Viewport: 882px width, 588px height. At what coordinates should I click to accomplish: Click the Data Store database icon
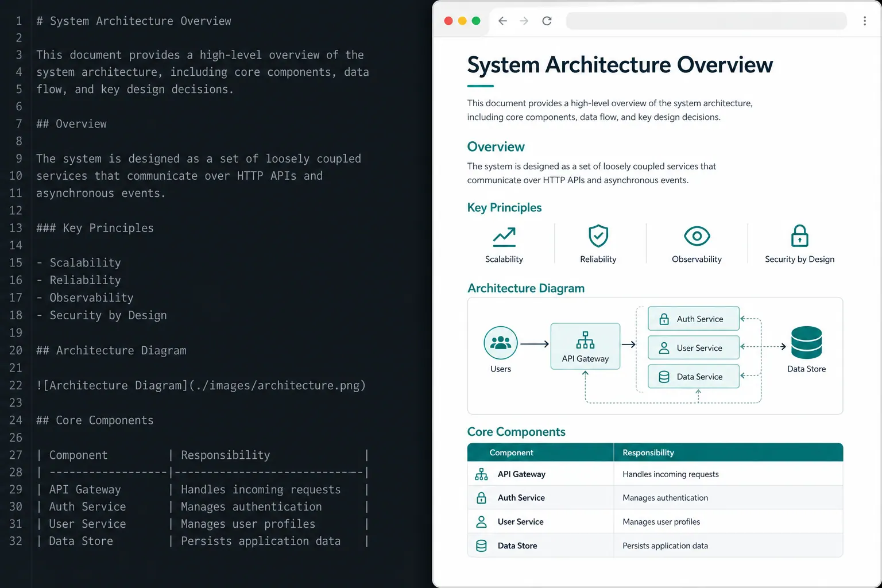(807, 342)
